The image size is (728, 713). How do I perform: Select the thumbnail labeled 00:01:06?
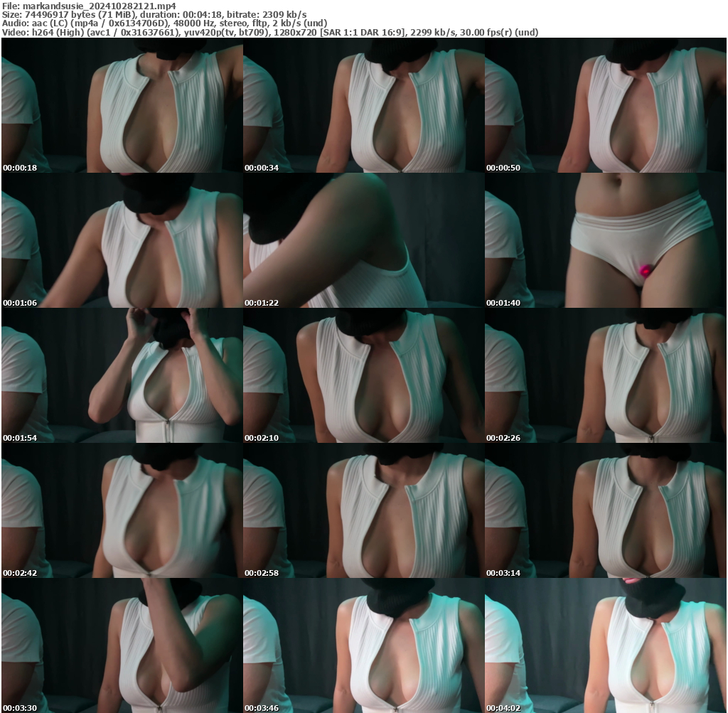click(121, 242)
